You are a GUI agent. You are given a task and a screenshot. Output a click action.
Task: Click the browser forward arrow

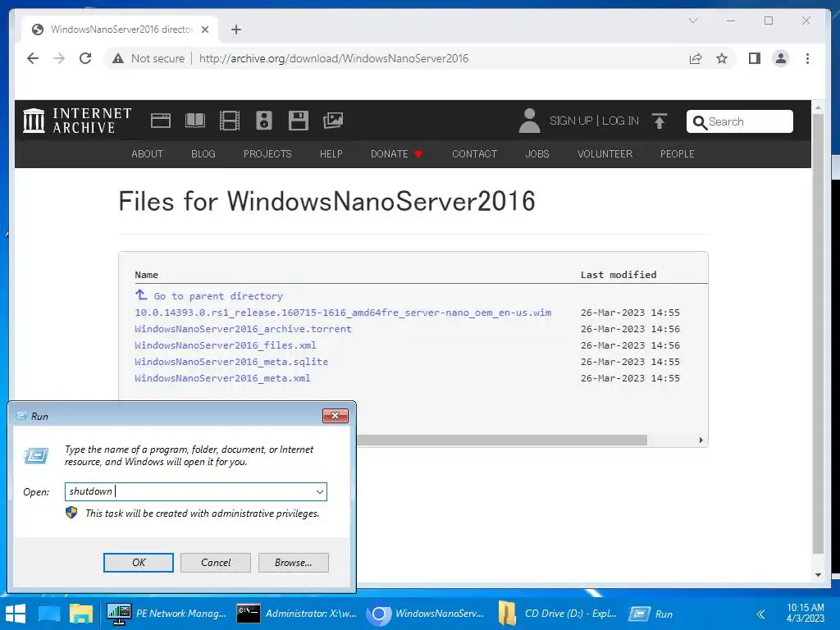tap(59, 58)
